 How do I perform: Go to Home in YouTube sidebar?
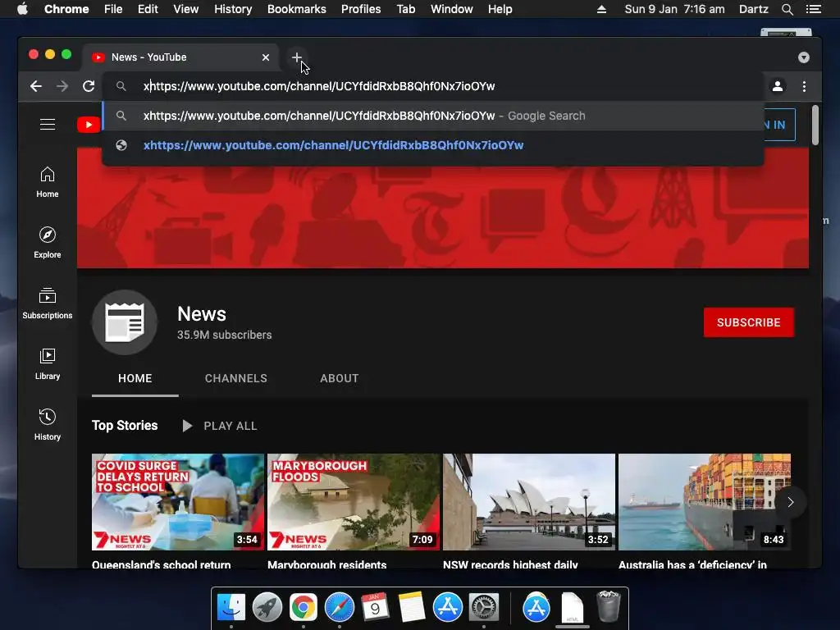(47, 182)
